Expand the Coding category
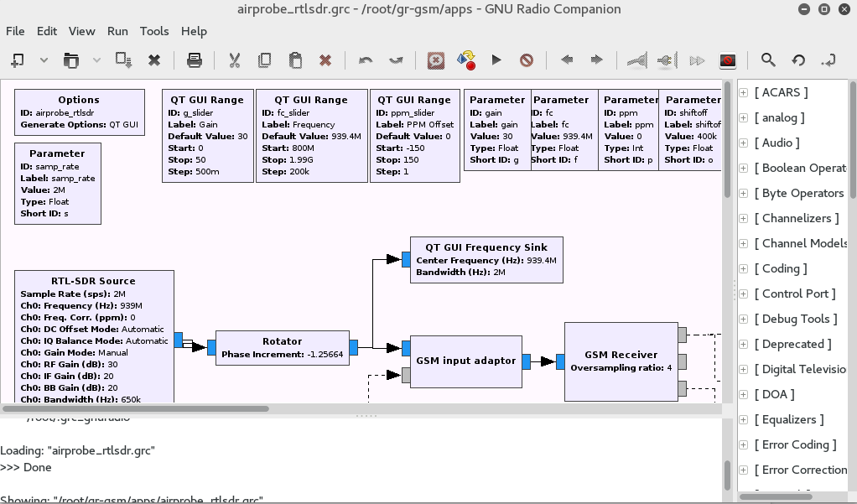The height and width of the screenshot is (504, 857). click(x=743, y=269)
